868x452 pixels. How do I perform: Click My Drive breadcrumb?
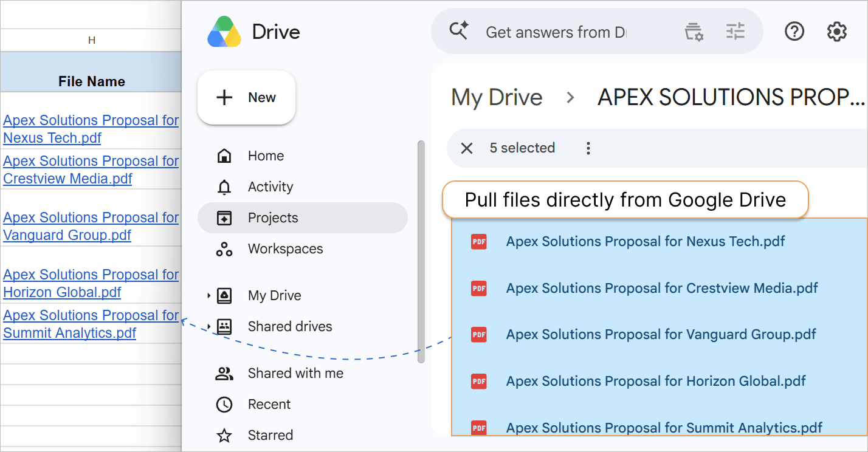[497, 97]
